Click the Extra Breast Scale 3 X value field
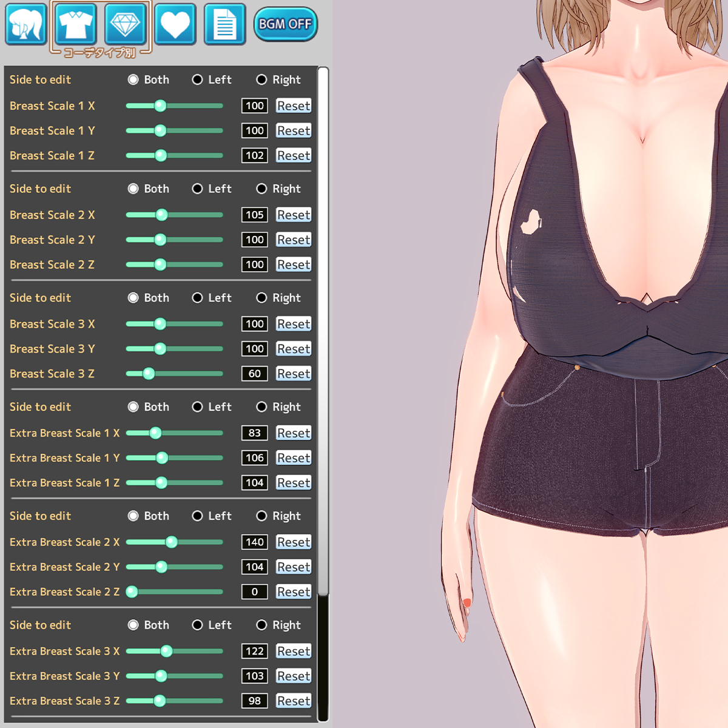Viewport: 728px width, 728px height. click(x=255, y=651)
